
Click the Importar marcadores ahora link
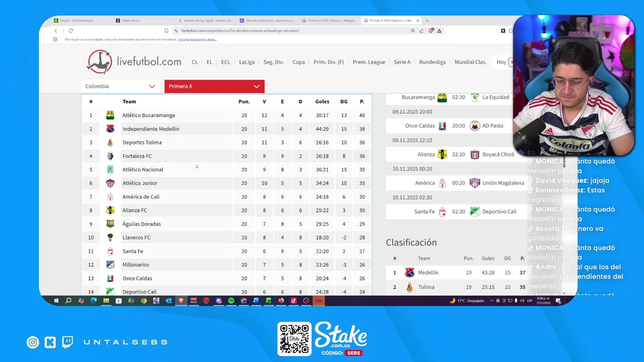197,39
